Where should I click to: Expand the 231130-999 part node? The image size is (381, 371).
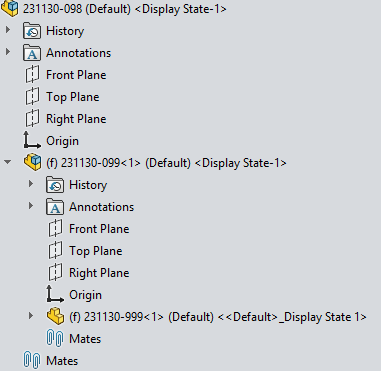(31, 316)
